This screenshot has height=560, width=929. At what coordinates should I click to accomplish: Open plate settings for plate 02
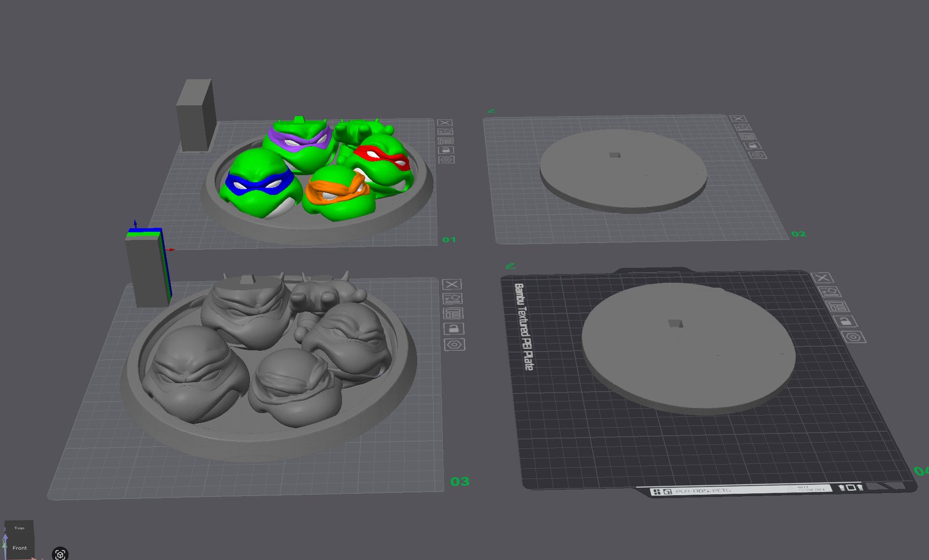(x=758, y=155)
